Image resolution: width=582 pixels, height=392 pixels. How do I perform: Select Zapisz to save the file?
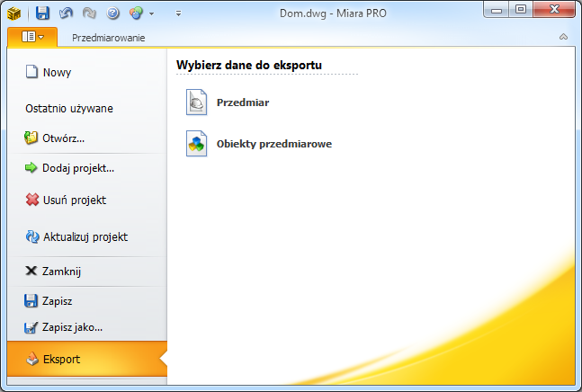click(87, 301)
